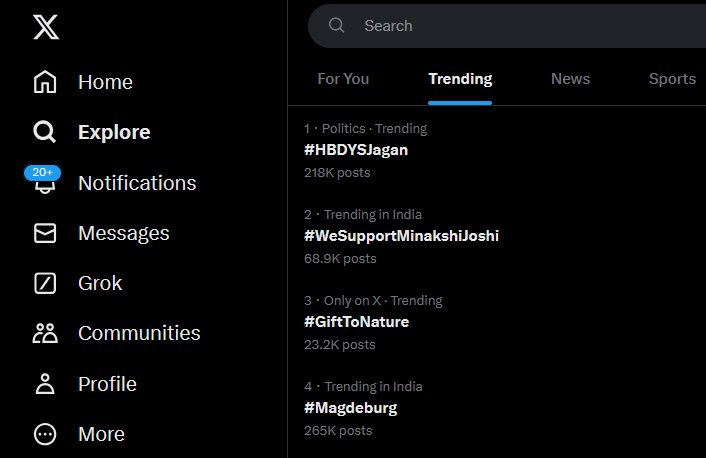Open the #Magdeburg trending hashtag
Screen dimensions: 706x458
click(350, 408)
